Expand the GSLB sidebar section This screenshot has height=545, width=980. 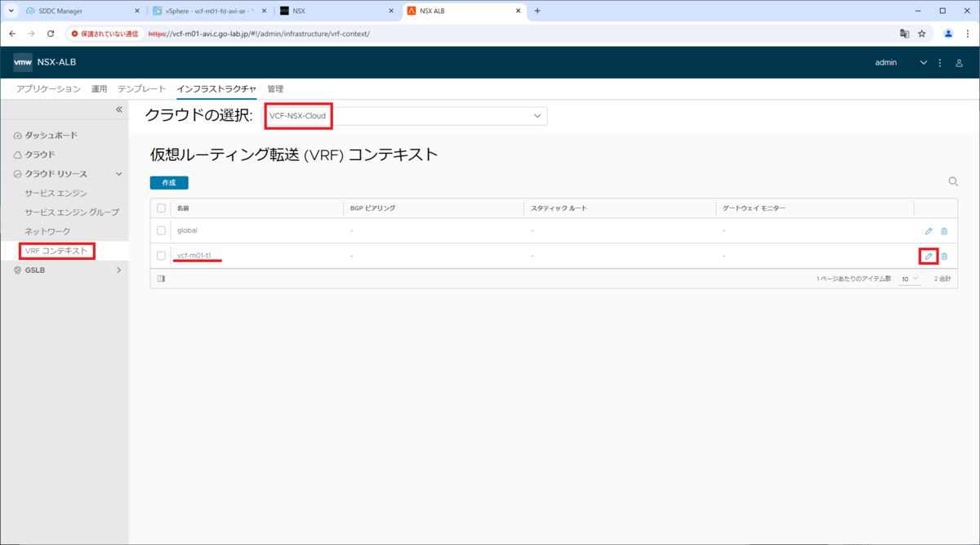point(119,270)
